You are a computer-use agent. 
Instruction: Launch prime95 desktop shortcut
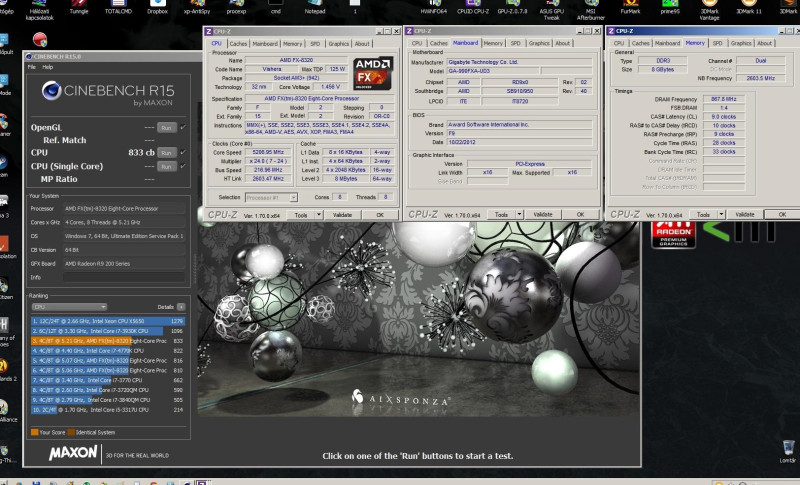670,7
